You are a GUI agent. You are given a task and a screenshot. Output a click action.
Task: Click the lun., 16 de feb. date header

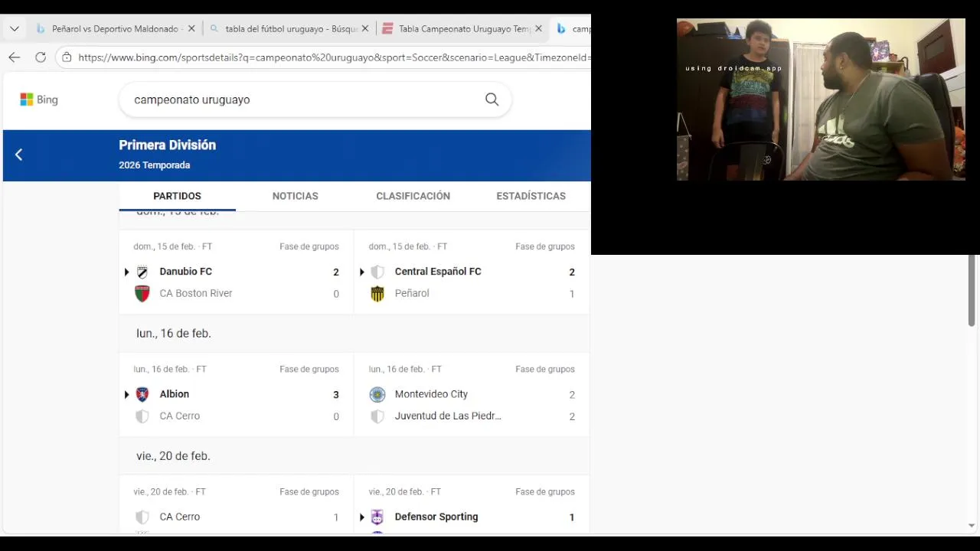pos(174,334)
